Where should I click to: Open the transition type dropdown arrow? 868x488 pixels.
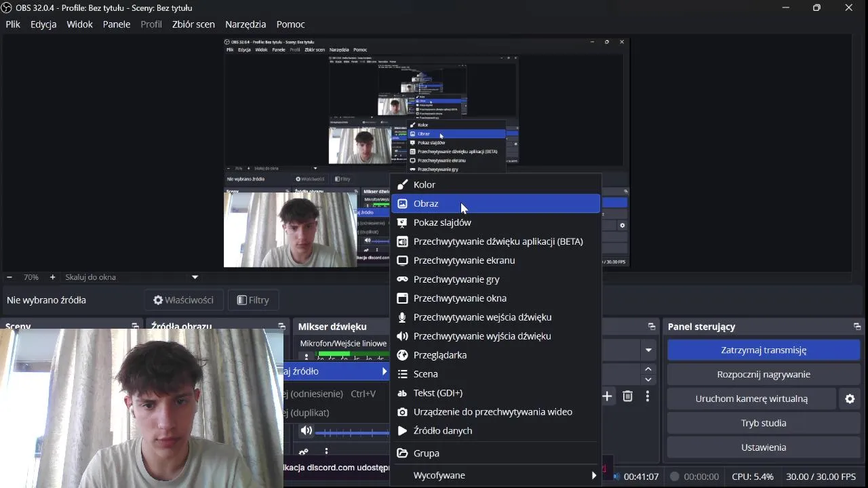[648, 350]
